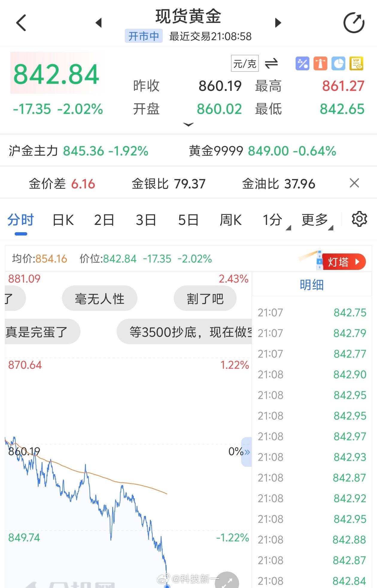Switch to next instrument triangle arrow
Screen dimensions: 377x588
(x=278, y=23)
